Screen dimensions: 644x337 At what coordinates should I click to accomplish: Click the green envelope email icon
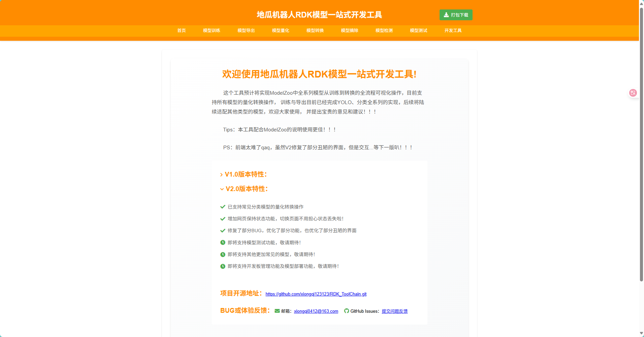pos(277,311)
